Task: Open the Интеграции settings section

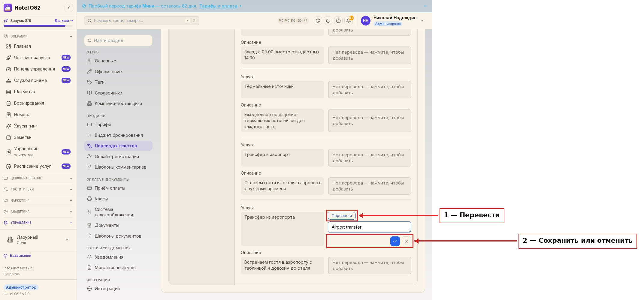Action: [118, 289]
